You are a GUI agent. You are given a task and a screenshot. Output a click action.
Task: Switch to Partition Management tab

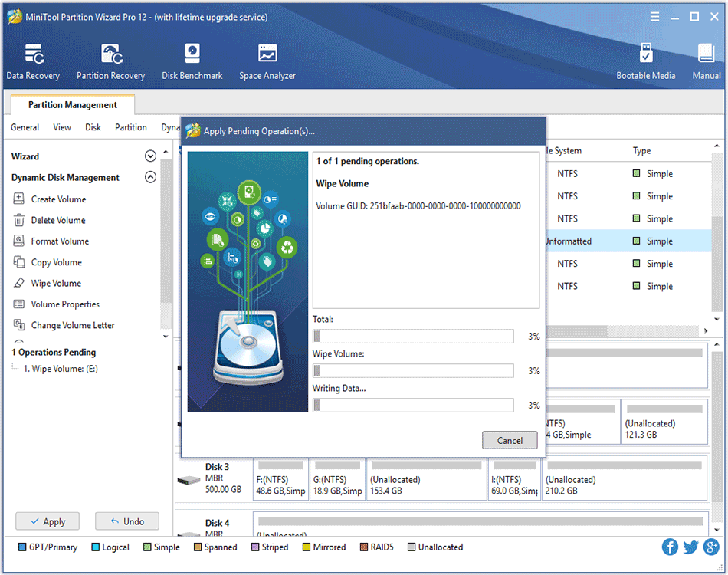(73, 104)
